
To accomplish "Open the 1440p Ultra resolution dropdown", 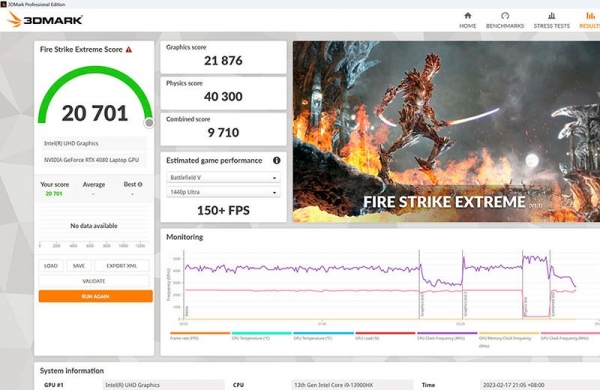I will point(223,192).
